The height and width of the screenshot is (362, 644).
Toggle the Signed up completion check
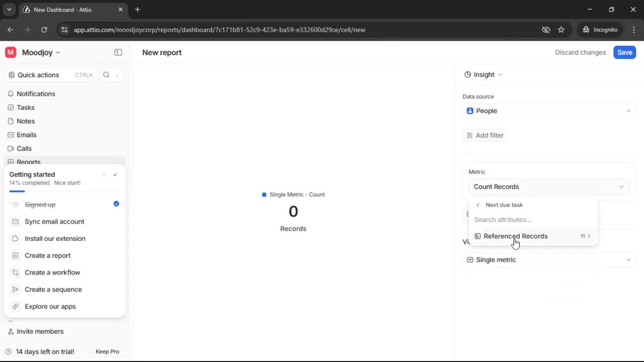116,204
